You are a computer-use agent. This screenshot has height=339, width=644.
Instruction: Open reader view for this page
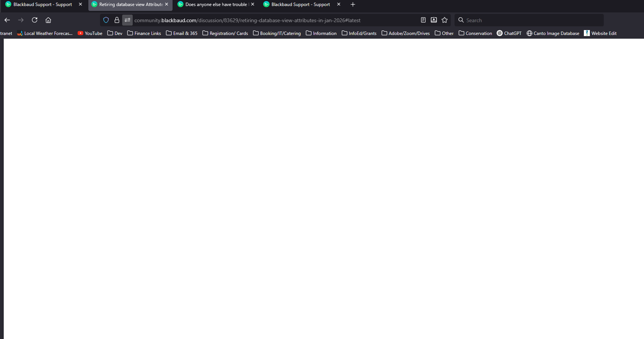(423, 20)
